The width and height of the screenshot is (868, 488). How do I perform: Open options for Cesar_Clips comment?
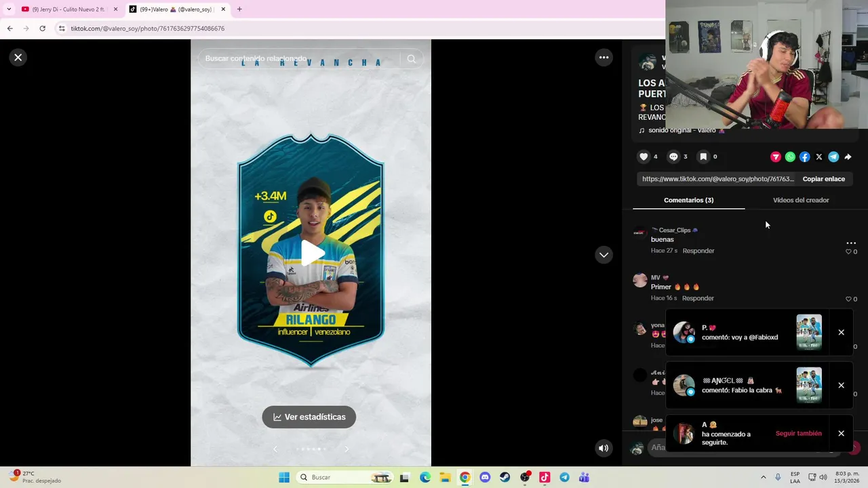(x=851, y=243)
